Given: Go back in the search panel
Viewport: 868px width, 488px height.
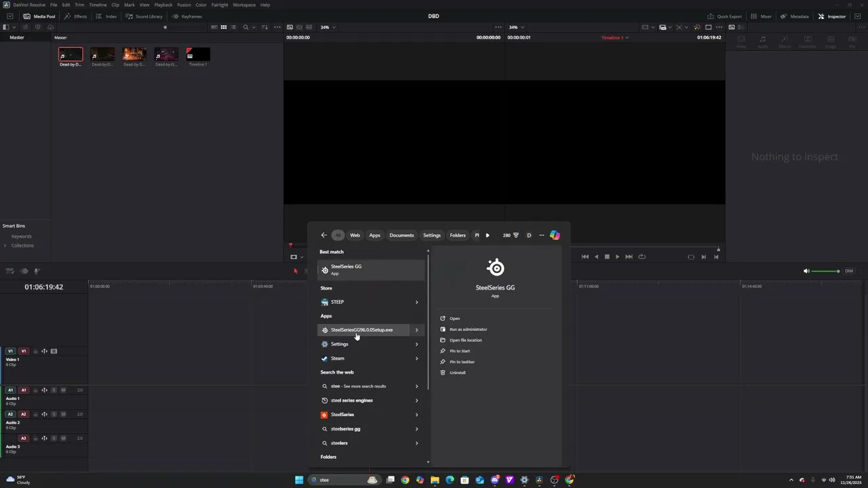Looking at the screenshot, I should pos(323,235).
